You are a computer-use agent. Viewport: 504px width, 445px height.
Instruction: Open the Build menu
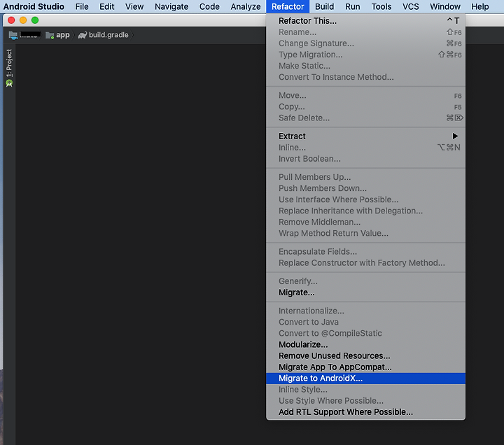tap(324, 6)
